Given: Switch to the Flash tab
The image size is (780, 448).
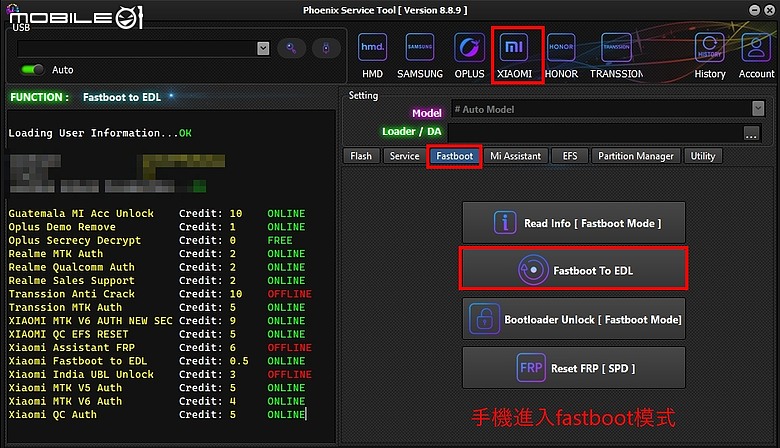Looking at the screenshot, I should [361, 156].
